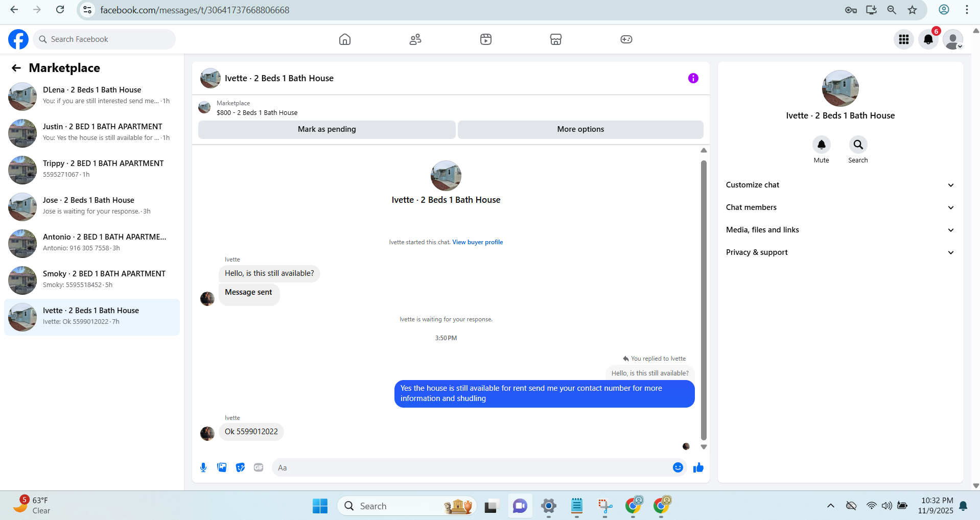The height and width of the screenshot is (520, 980).
Task: Open the Snipping Tool taskbar icon
Action: point(605,506)
